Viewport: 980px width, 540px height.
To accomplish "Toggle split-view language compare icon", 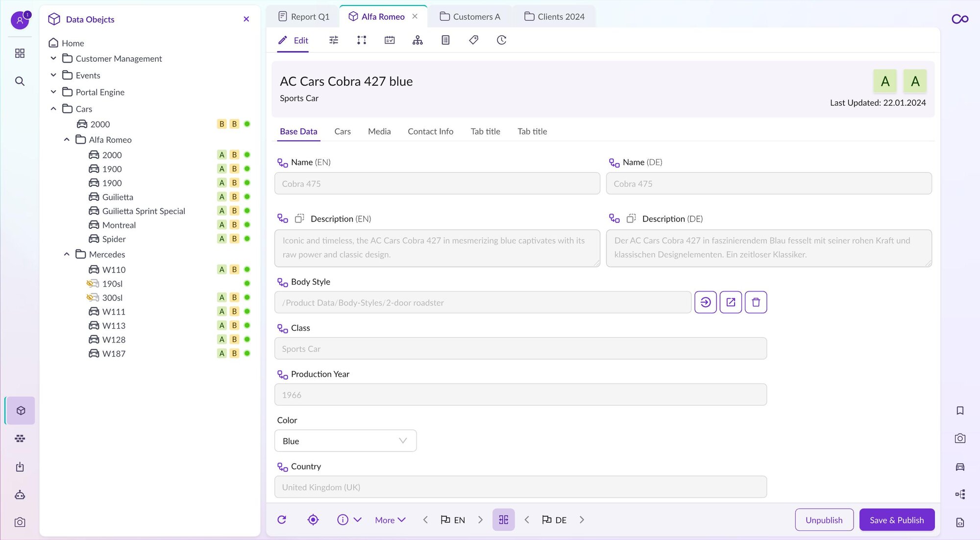I will tap(503, 520).
